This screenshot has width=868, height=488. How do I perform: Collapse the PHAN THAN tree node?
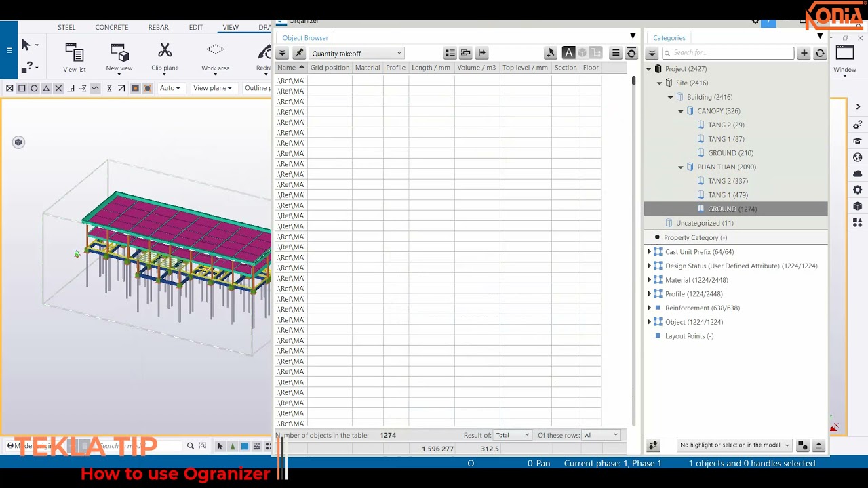point(681,167)
